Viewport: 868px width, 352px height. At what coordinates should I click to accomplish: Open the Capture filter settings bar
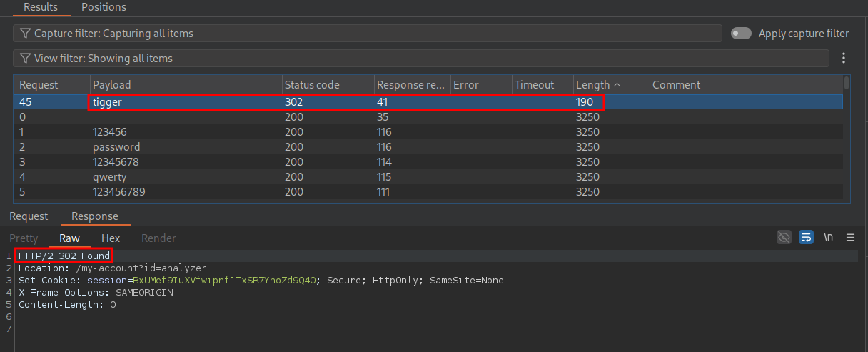(368, 34)
